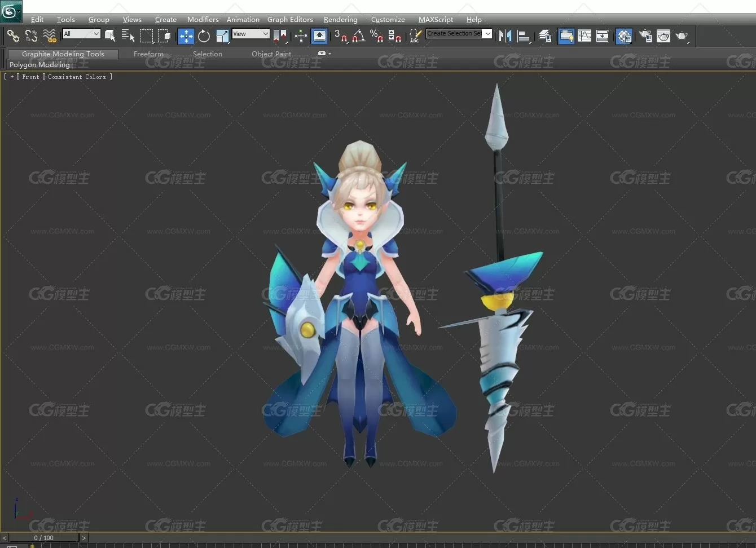
Task: Select the character model in the viewport
Action: point(359,304)
